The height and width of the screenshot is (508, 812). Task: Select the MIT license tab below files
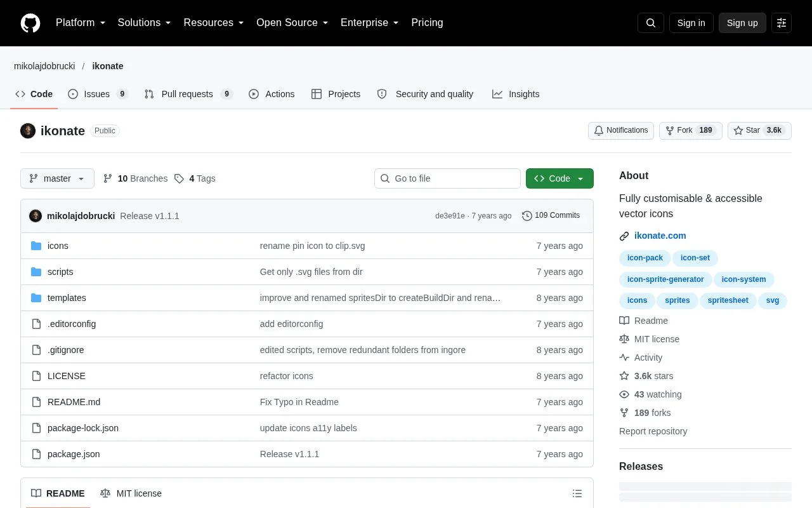(x=131, y=493)
